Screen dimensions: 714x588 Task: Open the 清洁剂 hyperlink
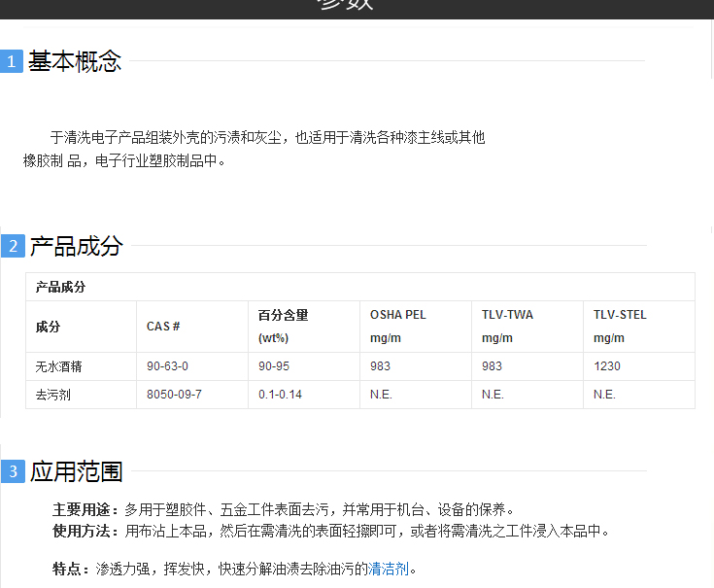click(x=389, y=569)
